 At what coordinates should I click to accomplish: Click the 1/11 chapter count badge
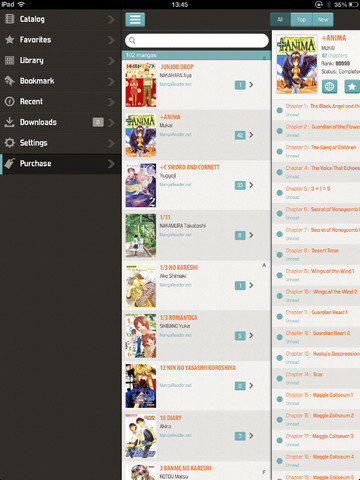coord(240,235)
